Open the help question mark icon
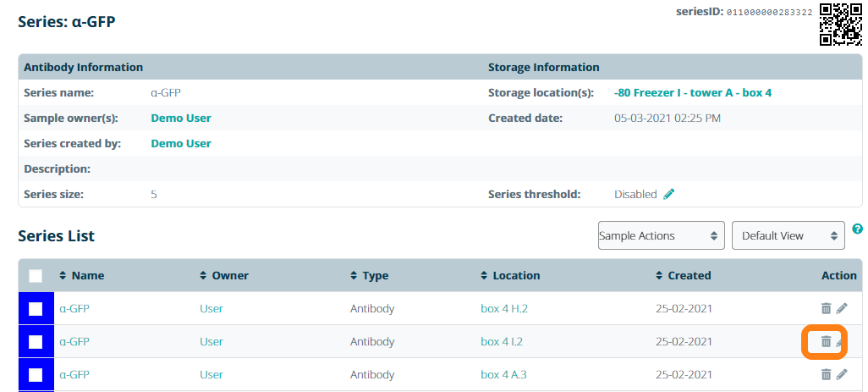 (858, 229)
